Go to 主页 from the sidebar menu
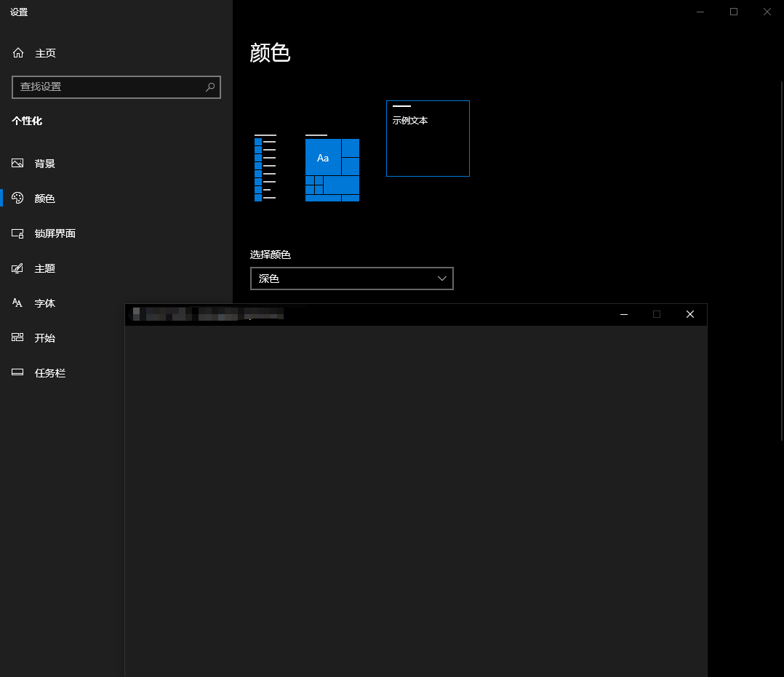784x677 pixels. pos(45,52)
